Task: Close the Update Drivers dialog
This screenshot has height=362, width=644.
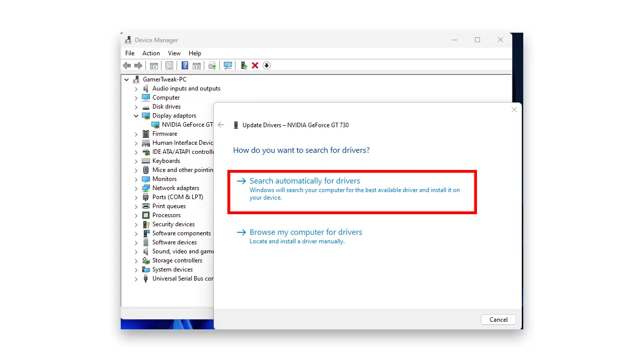Action: 514,110
